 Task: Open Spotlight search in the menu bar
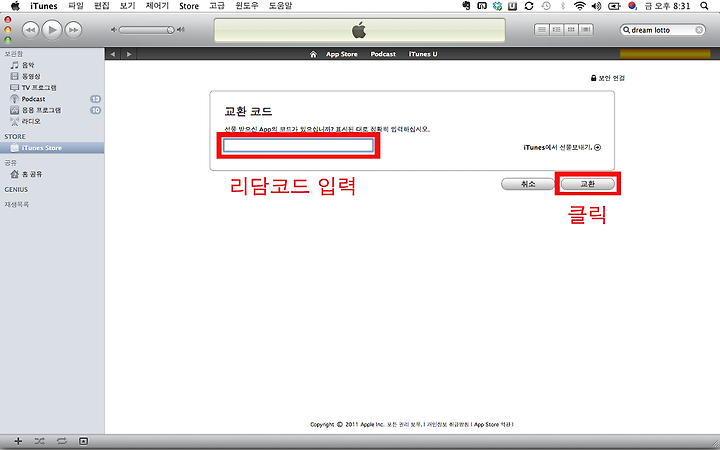[704, 6]
